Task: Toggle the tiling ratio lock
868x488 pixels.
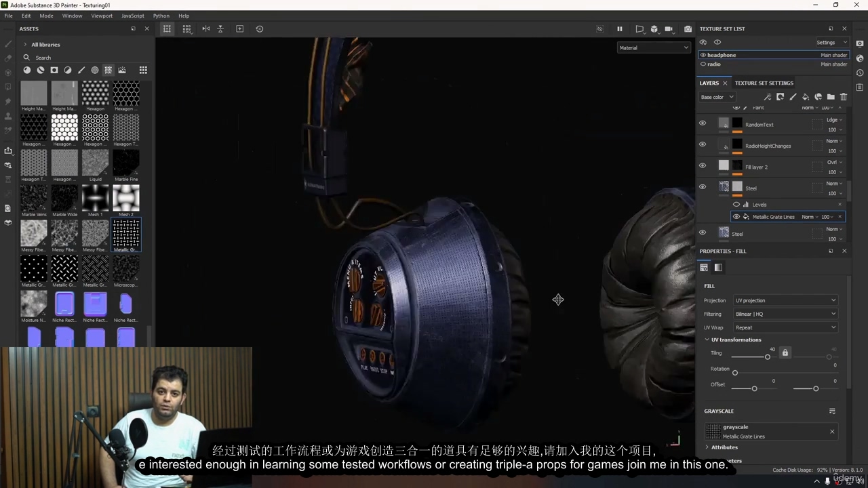Action: click(x=785, y=352)
